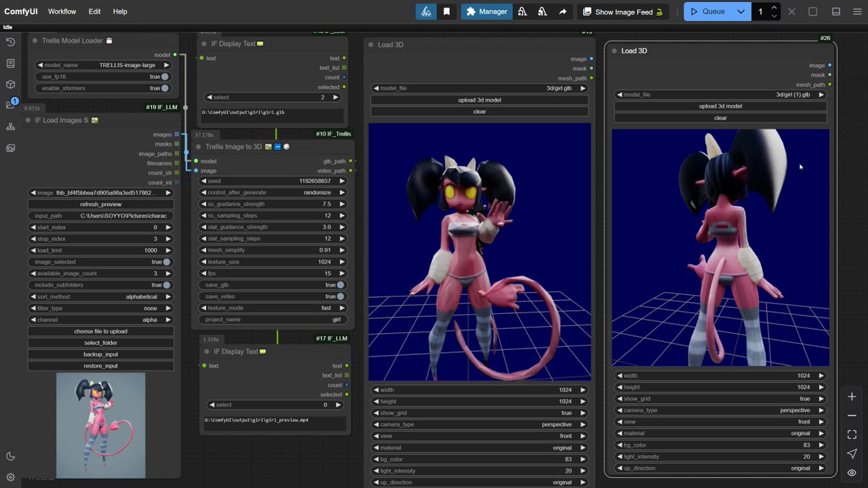Open the Workflows folder sidebar icon
Viewport: 868px width, 488px height.
[x=10, y=106]
